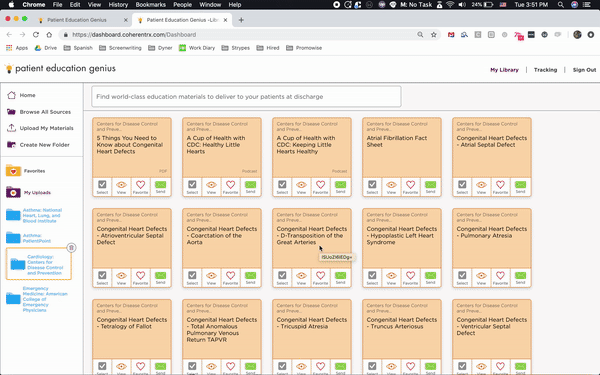Screen dimensions: 600x375
Task: Open a new Chrome tab
Action: coord(241,20)
